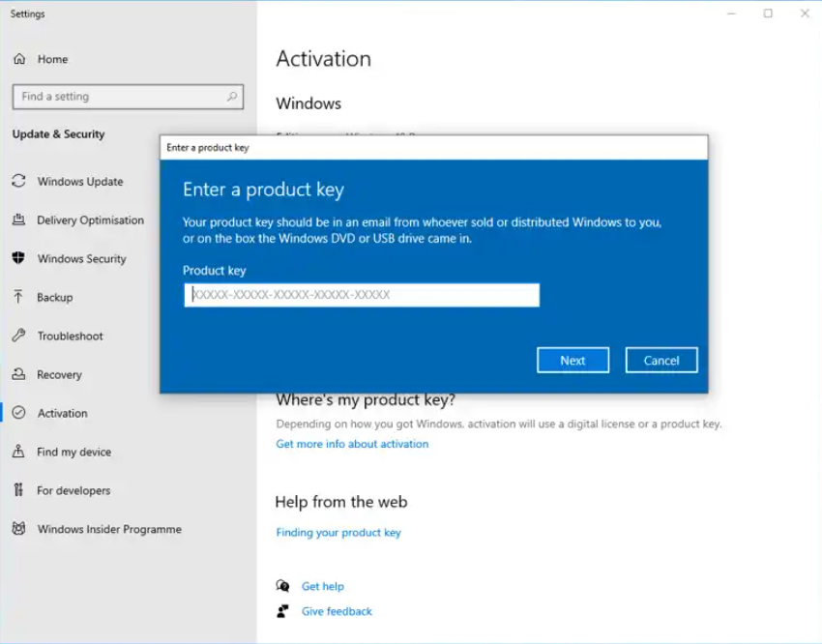The width and height of the screenshot is (822, 644).
Task: Click the search magnifier in Find a setting
Action: (x=232, y=97)
